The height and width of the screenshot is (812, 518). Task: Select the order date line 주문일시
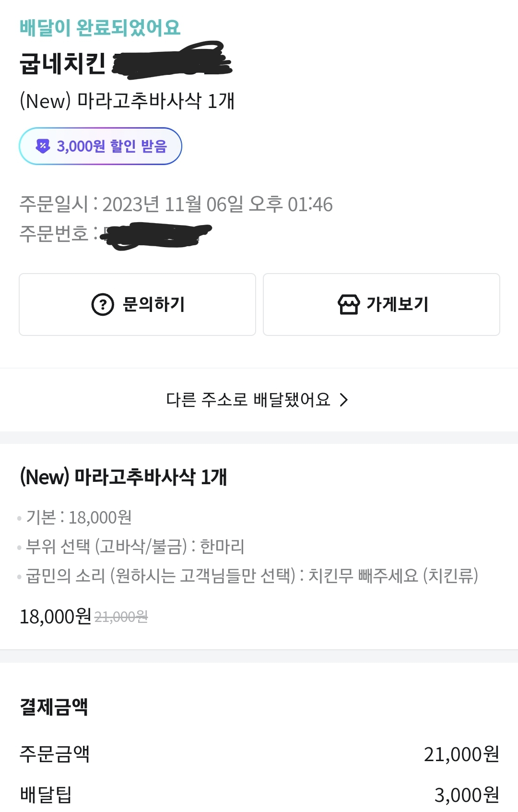(176, 204)
